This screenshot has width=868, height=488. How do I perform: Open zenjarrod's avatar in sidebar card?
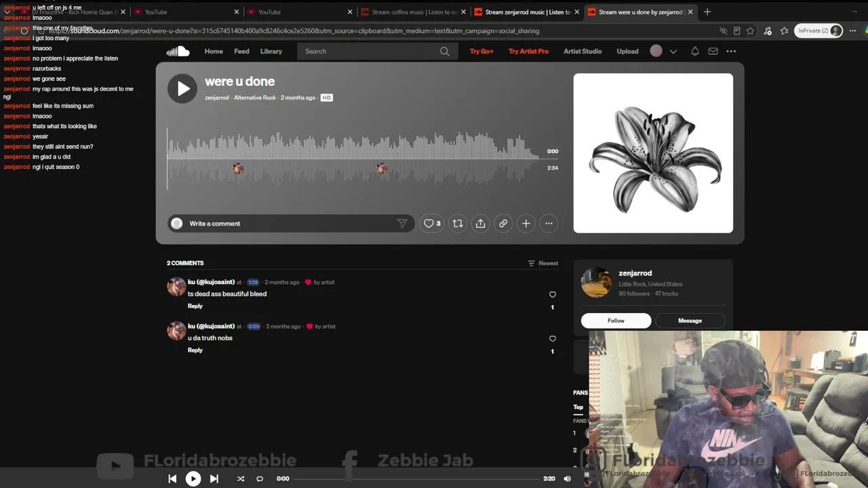pyautogui.click(x=596, y=283)
